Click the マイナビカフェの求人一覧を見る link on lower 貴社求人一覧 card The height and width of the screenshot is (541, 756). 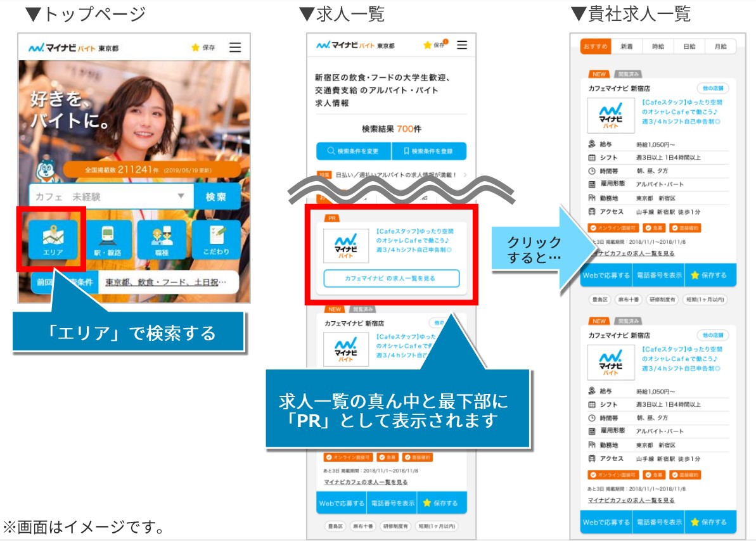pos(631,500)
